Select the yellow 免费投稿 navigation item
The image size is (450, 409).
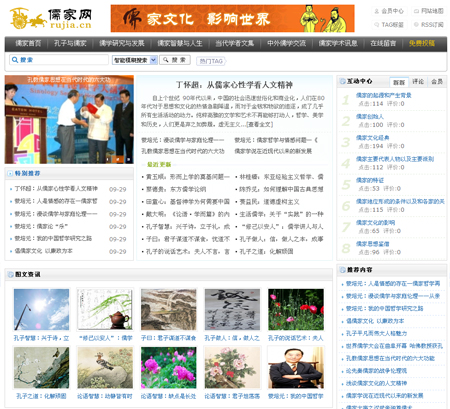click(422, 43)
